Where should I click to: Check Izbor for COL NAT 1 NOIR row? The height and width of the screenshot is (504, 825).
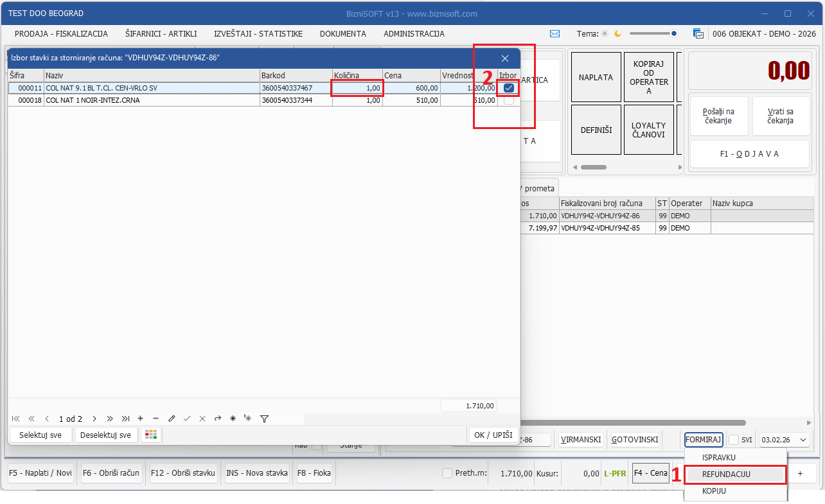pyautogui.click(x=509, y=101)
